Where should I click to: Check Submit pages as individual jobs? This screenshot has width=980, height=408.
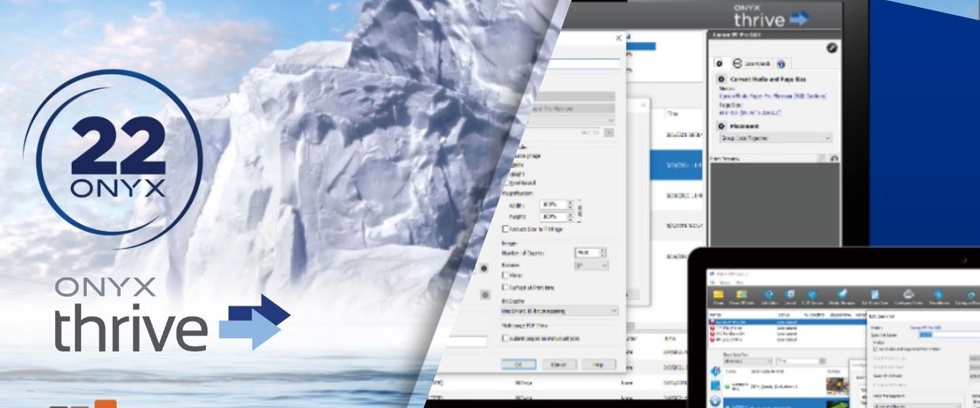[x=505, y=338]
